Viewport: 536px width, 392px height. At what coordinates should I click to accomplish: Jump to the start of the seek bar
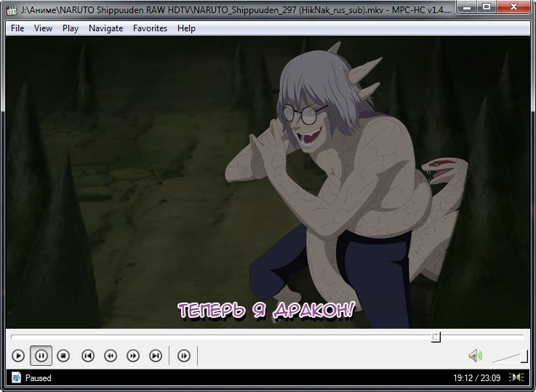pos(12,337)
